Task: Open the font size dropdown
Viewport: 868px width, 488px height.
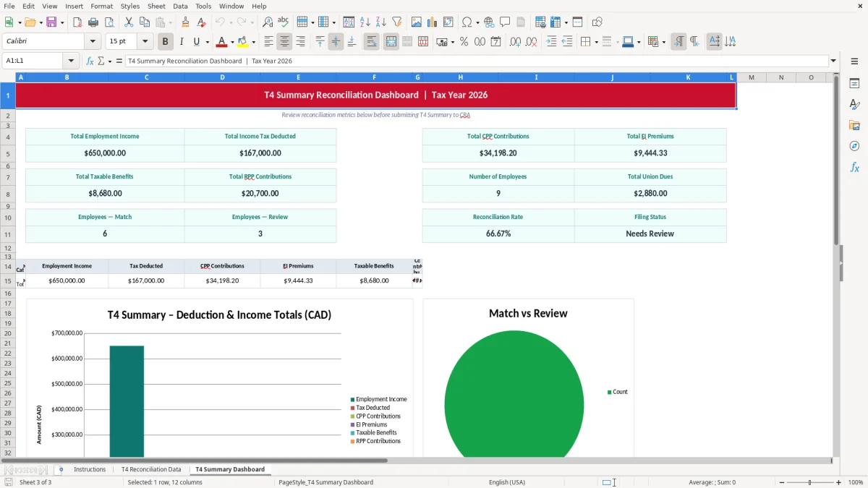Action: (145, 42)
